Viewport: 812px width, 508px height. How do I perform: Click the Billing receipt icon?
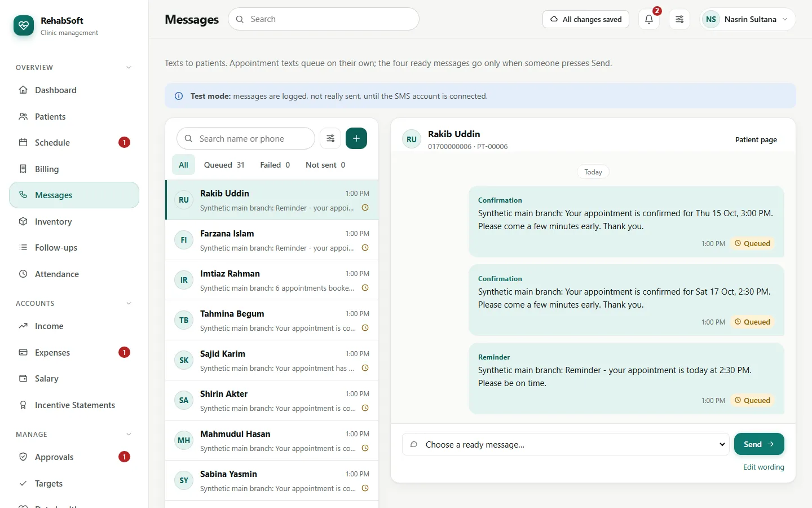(x=23, y=169)
